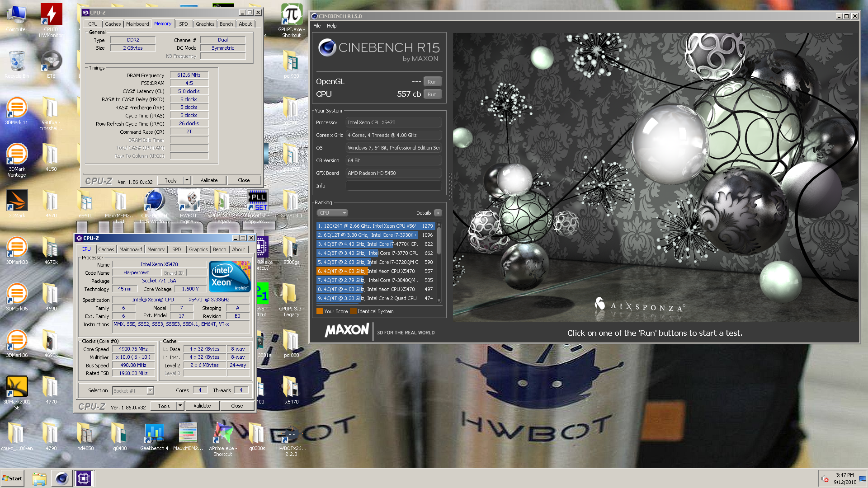
Task: Open the Socket #1 selection dropdown
Action: click(x=133, y=390)
